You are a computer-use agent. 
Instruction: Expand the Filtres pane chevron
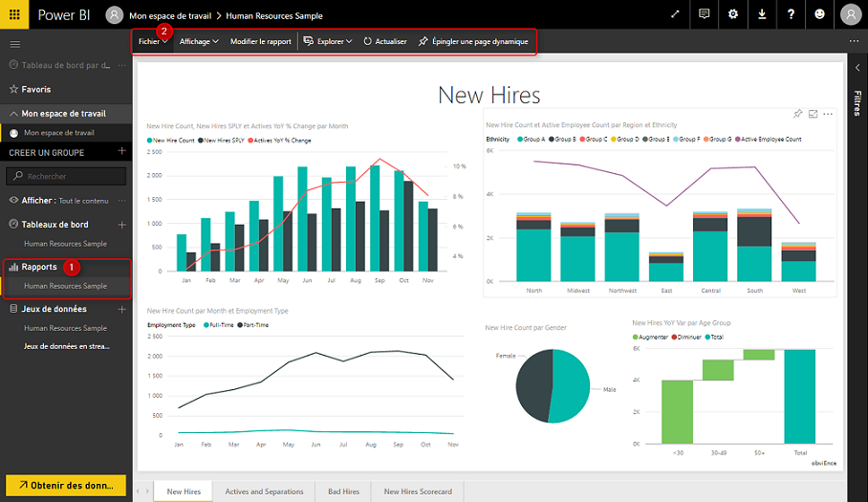pyautogui.click(x=857, y=68)
